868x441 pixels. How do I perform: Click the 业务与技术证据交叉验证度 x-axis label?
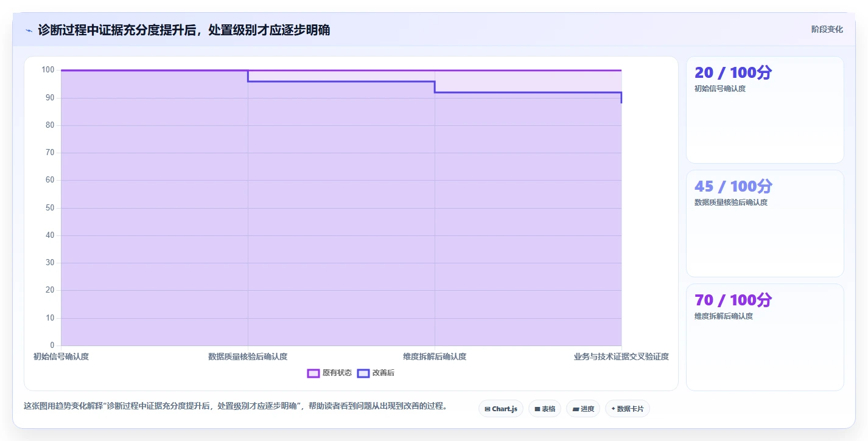click(x=621, y=356)
